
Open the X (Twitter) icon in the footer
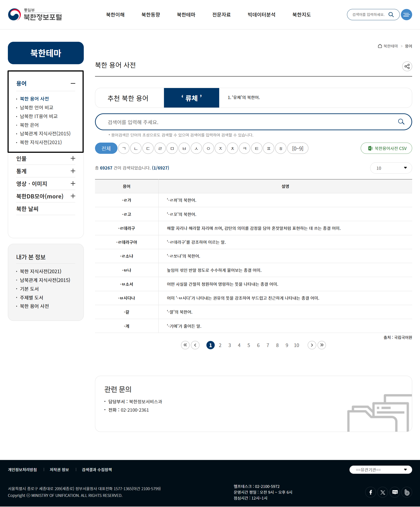pos(382,492)
